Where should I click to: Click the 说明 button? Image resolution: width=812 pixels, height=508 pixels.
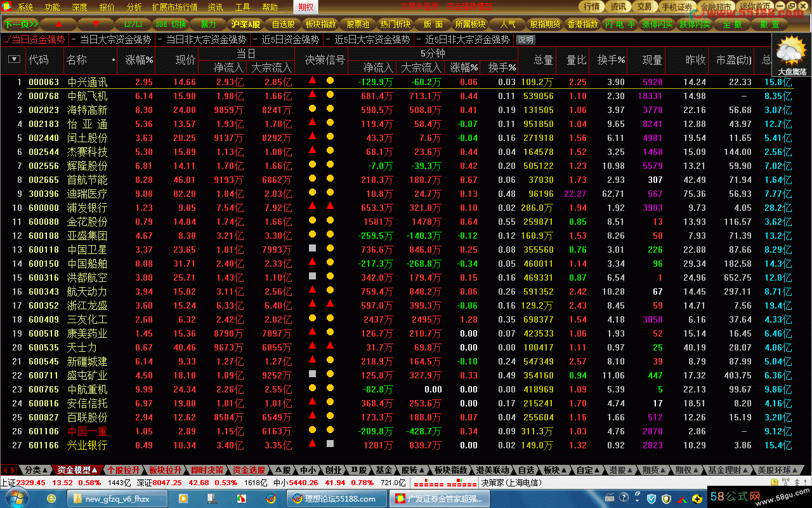coord(525,39)
